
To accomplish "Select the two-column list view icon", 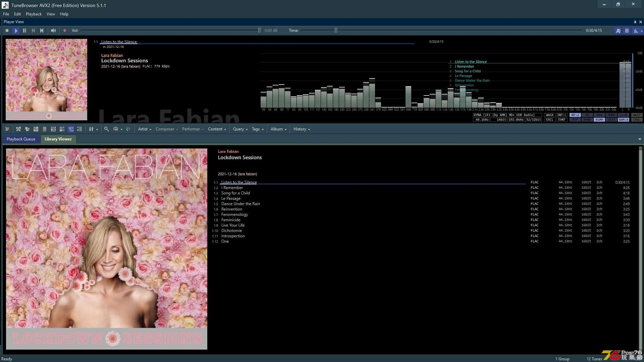I will pyautogui.click(x=53, y=129).
